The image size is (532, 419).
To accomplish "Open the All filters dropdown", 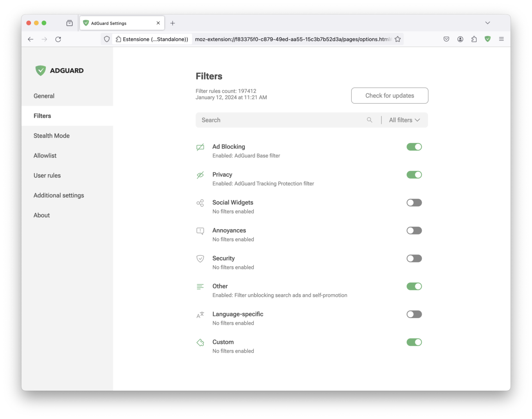I will point(404,120).
